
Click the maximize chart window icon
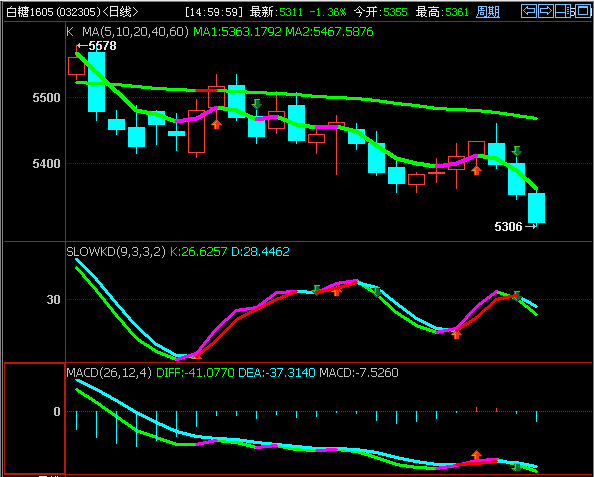(583, 11)
